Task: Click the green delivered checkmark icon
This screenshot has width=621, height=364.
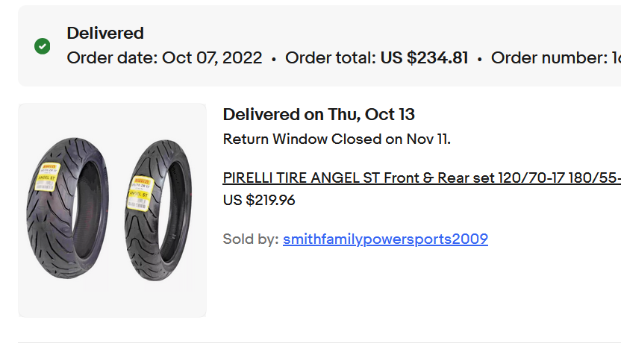Action: pos(43,46)
